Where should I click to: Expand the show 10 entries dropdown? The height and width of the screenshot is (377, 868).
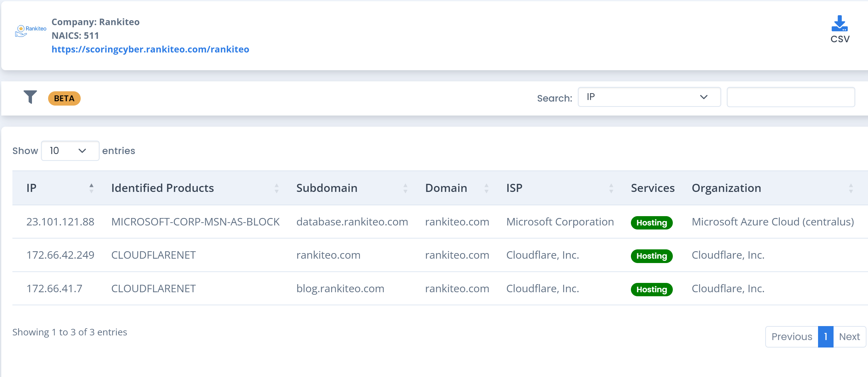pos(70,151)
